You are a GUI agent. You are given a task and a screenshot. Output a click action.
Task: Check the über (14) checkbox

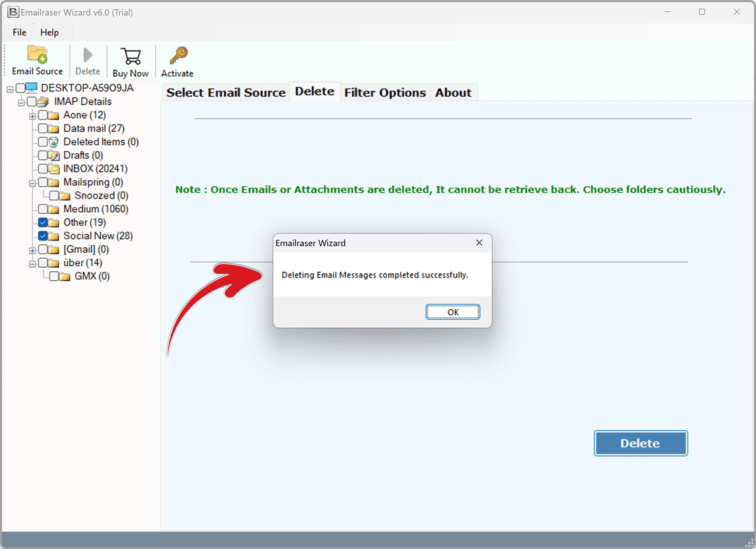tap(42, 263)
